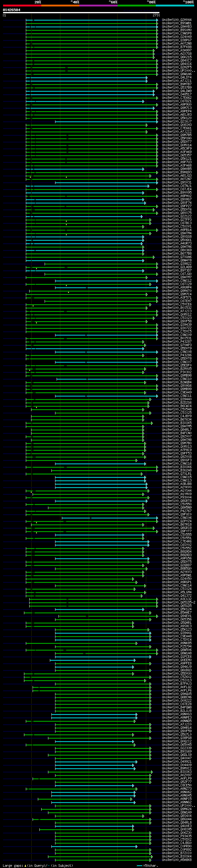Open hit UniRef100_Q9AVB3
The image size is (197, 868).
point(177,26)
